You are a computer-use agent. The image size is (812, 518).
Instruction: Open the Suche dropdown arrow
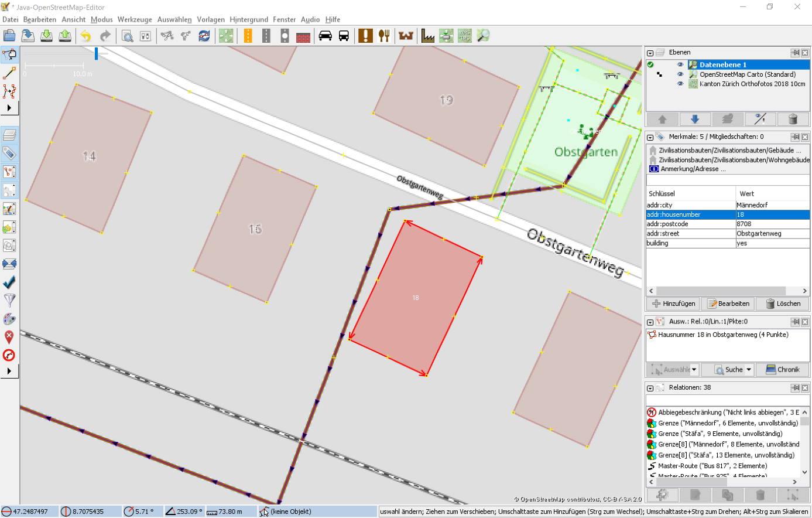point(749,370)
